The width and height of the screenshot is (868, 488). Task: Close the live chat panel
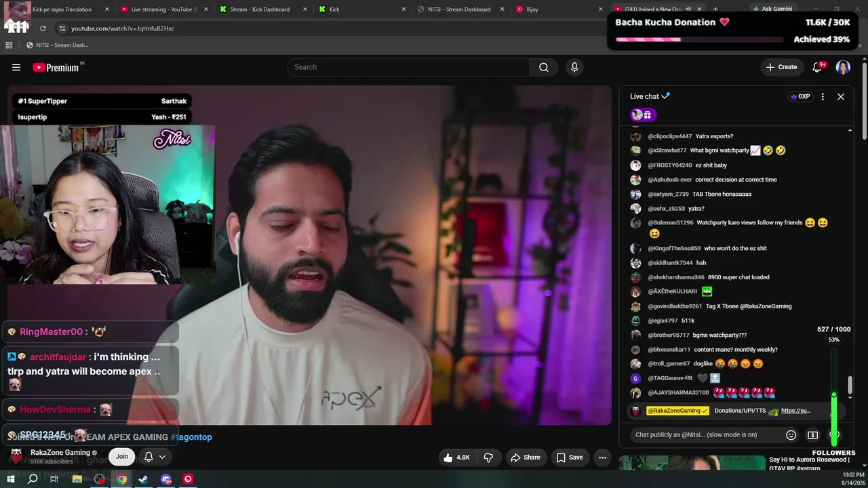[841, 96]
